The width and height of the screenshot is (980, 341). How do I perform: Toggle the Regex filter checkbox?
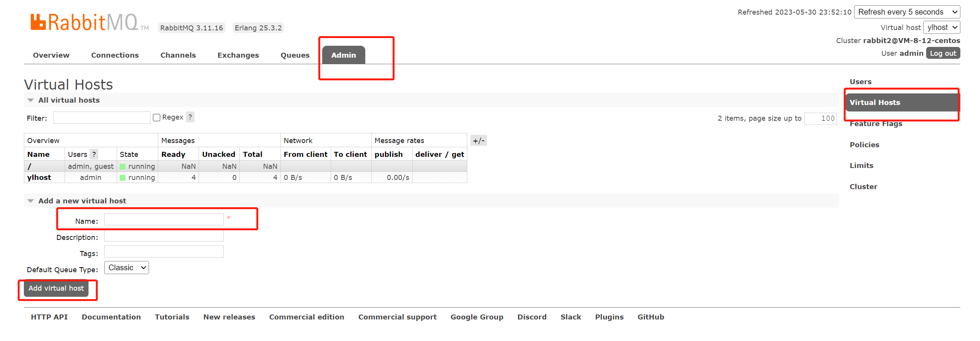click(157, 118)
